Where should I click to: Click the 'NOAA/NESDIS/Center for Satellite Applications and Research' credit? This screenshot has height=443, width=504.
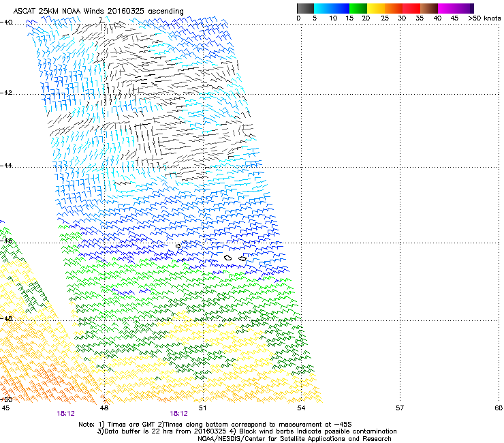(294, 439)
